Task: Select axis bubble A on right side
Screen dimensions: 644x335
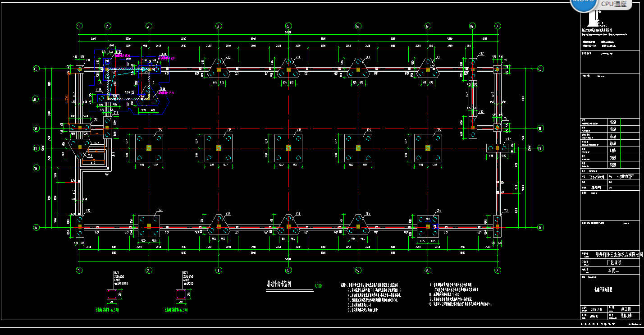Action: (540, 228)
